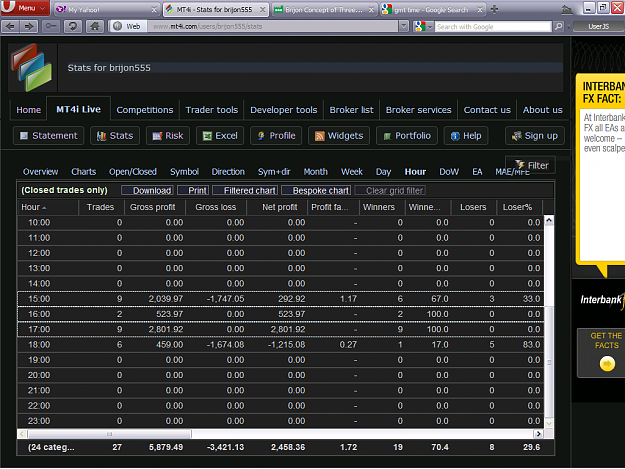Viewport: 625px width, 469px height.
Task: Click the grid vertical scrollbar up arrow
Action: pos(549,220)
